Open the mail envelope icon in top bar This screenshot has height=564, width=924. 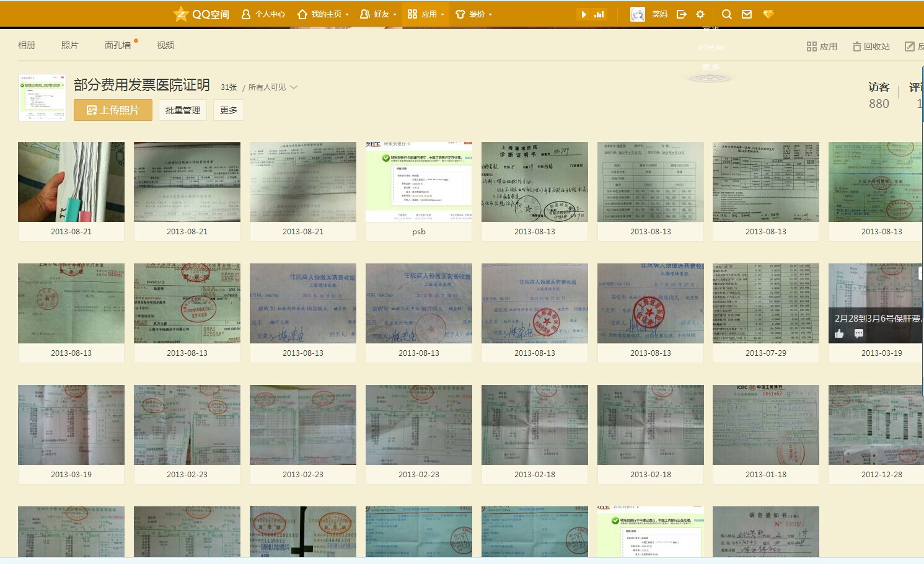[x=747, y=14]
